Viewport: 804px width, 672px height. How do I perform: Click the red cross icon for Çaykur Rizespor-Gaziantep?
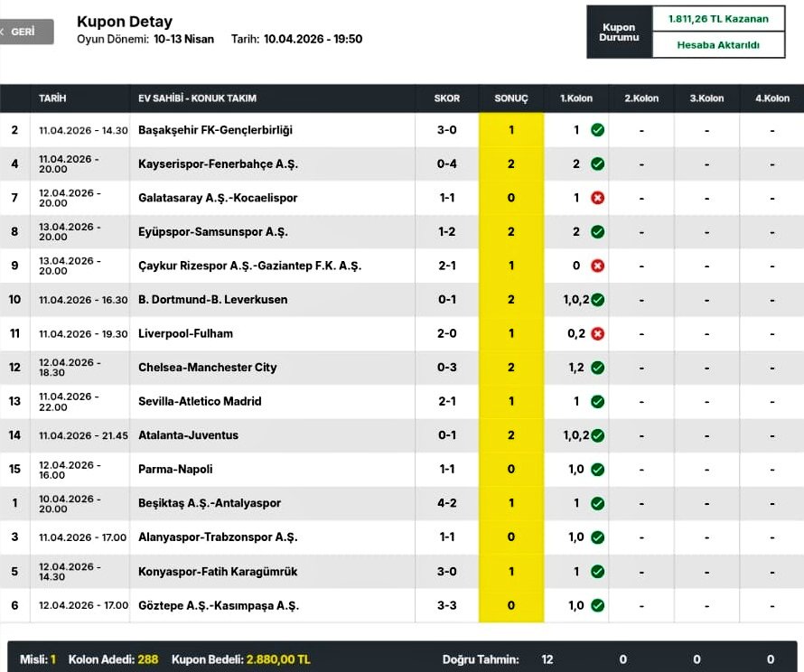pos(597,266)
